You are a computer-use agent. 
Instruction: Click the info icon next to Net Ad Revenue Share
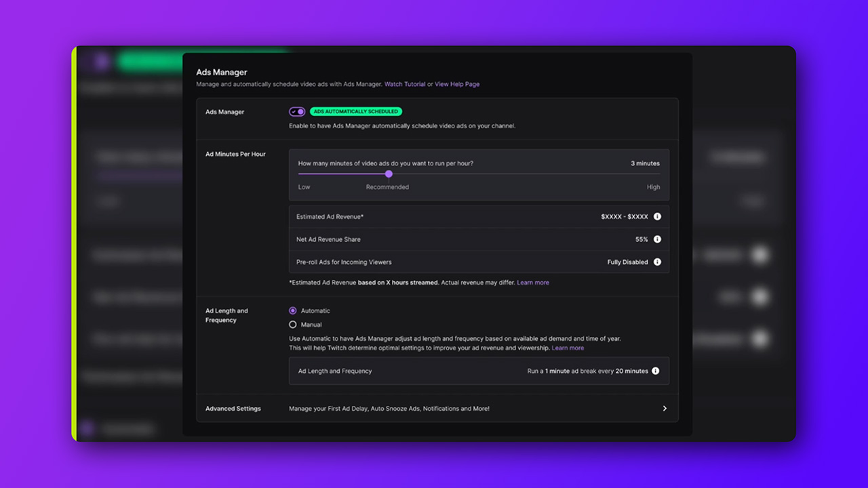657,239
